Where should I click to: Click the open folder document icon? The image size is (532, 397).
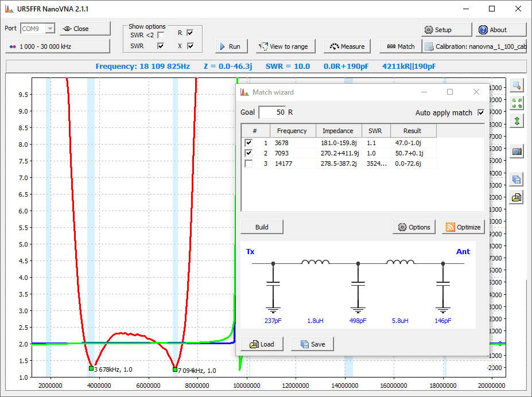(517, 197)
